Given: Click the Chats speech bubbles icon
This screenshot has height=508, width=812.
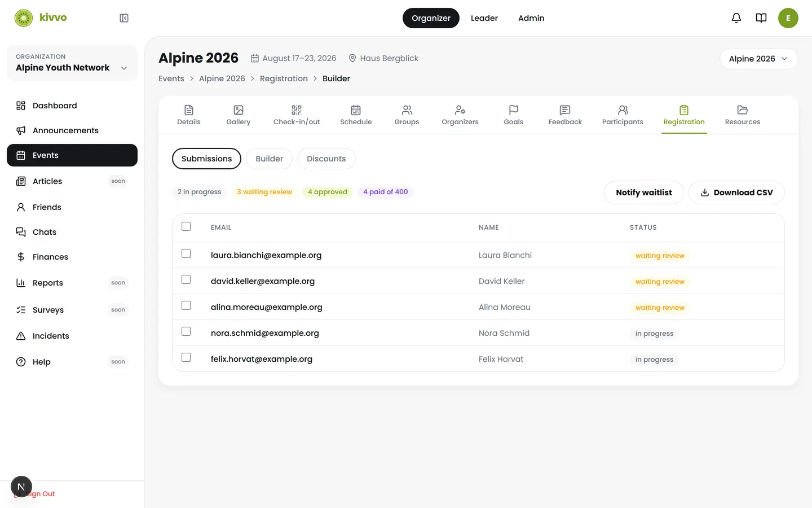Looking at the screenshot, I should click(x=21, y=232).
